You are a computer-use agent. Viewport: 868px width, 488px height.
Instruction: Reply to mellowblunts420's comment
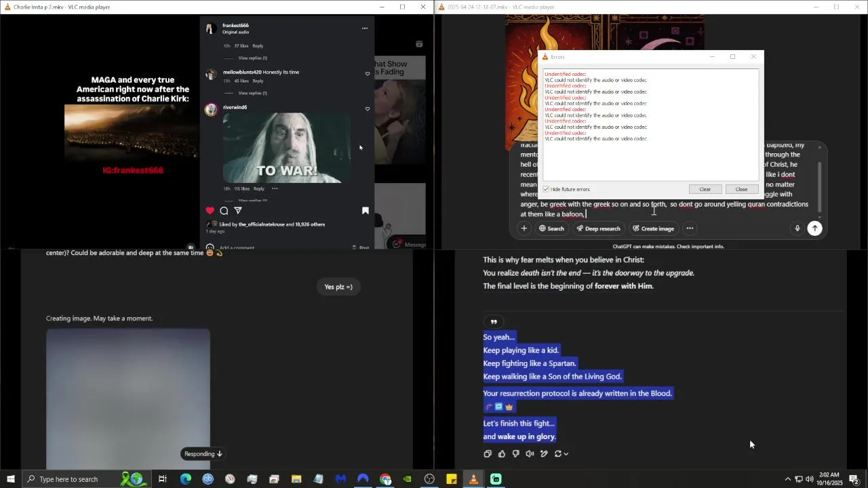[258, 81]
